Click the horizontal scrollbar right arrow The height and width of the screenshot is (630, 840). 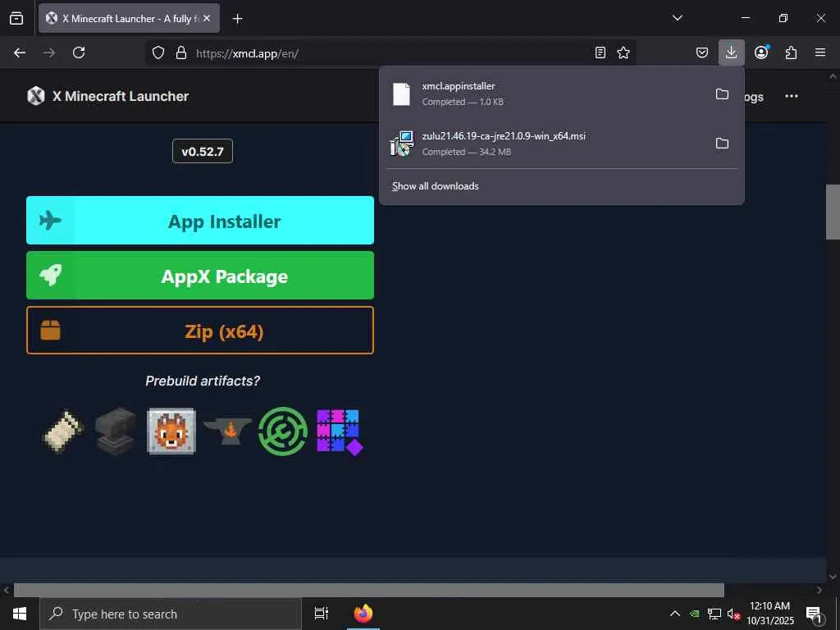pyautogui.click(x=819, y=591)
